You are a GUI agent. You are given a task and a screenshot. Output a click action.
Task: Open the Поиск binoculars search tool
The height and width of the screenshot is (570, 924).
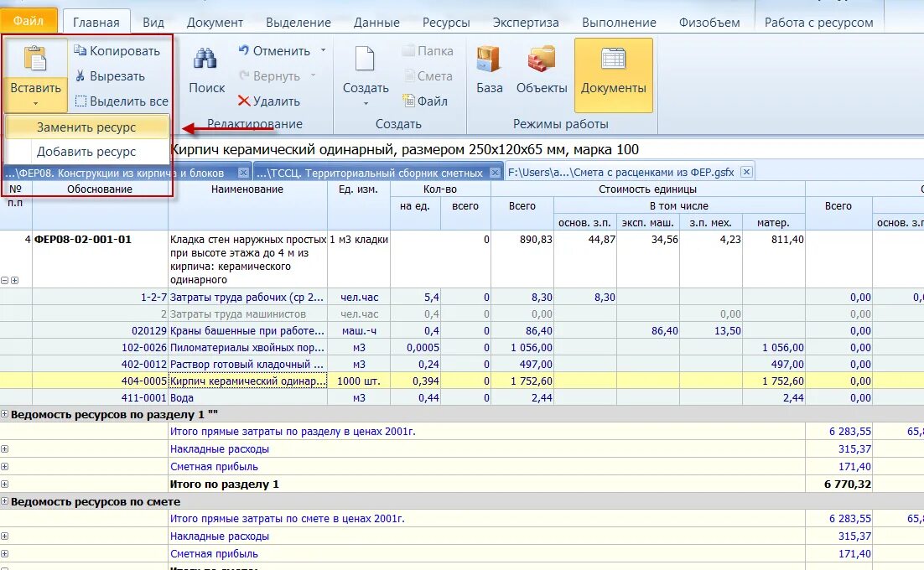coord(206,70)
